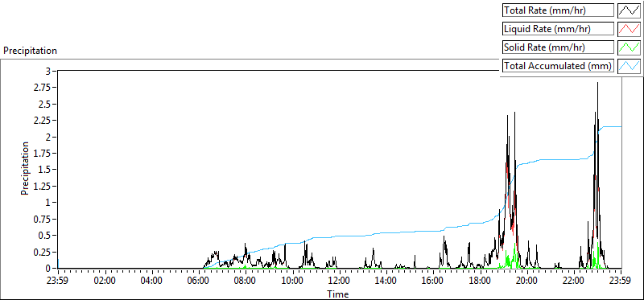Click the 14:00 time axis label
This screenshot has width=644, height=300.
(x=386, y=282)
